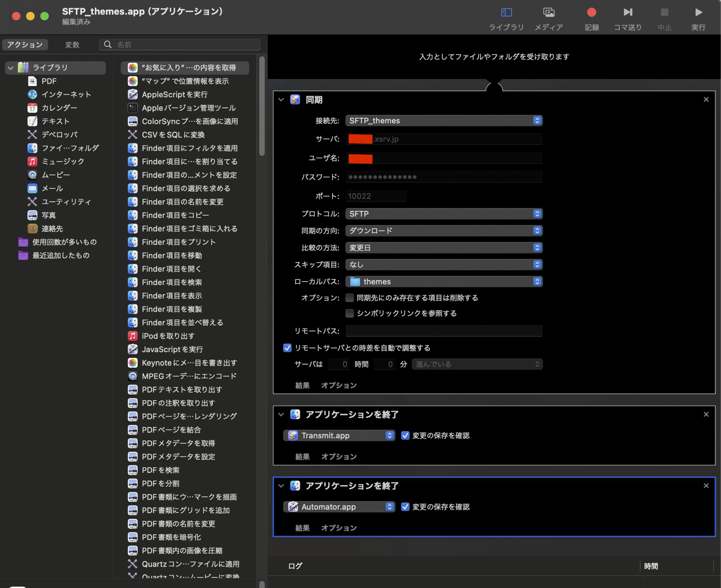The image size is (721, 588).
Task: Enable 同期先にのみ存在する項目は削除する checkbox
Action: (x=349, y=298)
